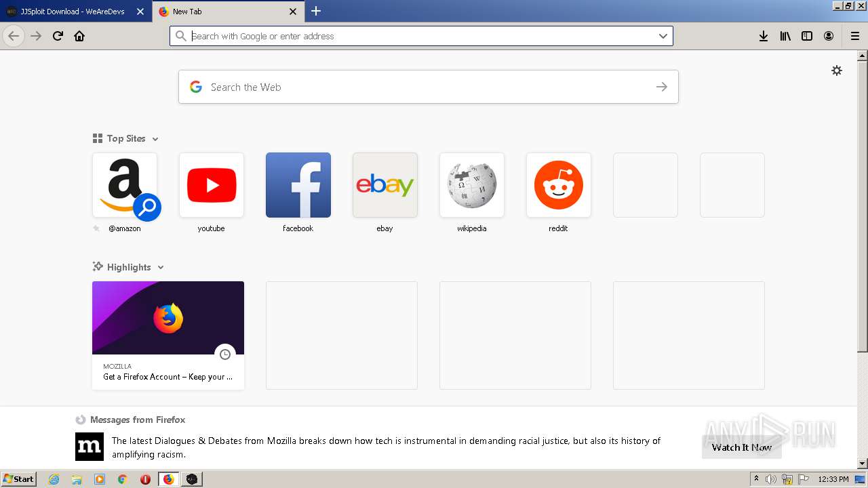Open the Windows Start menu
The height and width of the screenshot is (488, 868).
click(18, 479)
